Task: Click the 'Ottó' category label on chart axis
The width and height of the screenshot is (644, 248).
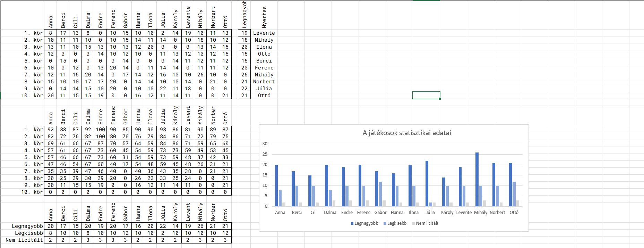Action: click(514, 213)
